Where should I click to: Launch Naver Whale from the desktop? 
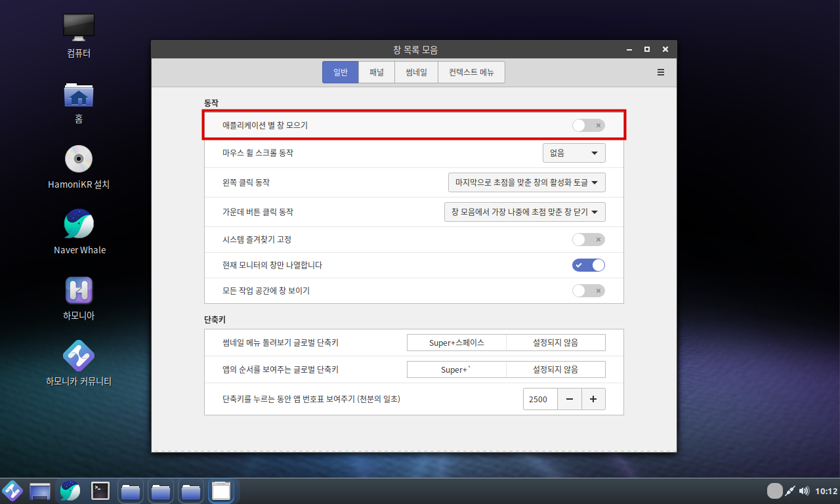[x=79, y=232]
